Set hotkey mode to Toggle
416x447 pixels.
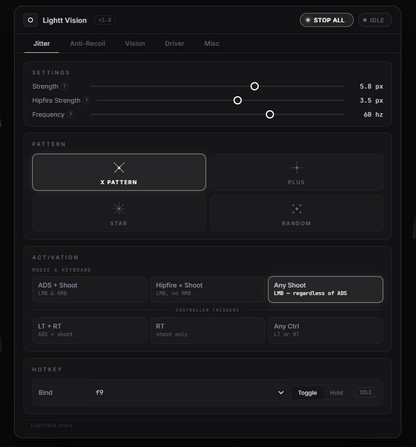click(307, 393)
